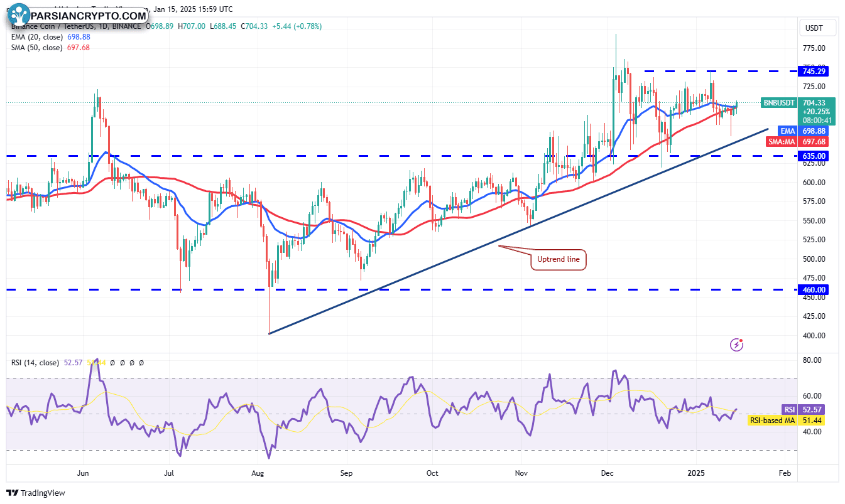Open the TradingView logo at bottom left
Viewport: 845px width, 504px height.
coord(36,493)
